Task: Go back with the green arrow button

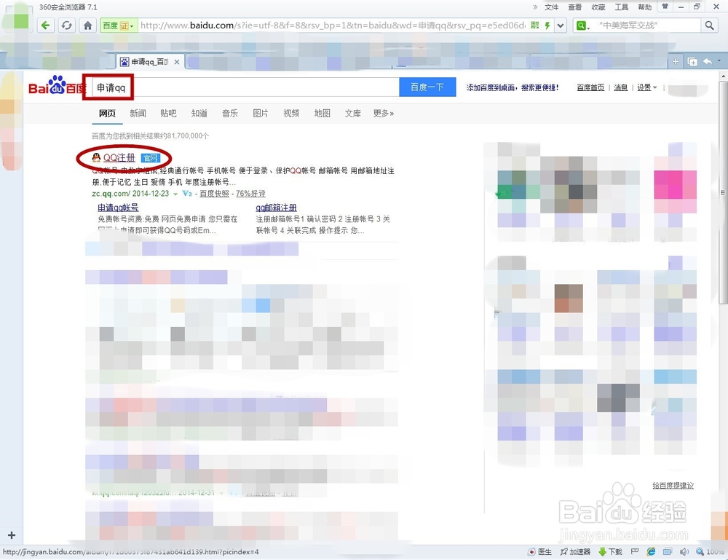Action: pyautogui.click(x=45, y=25)
